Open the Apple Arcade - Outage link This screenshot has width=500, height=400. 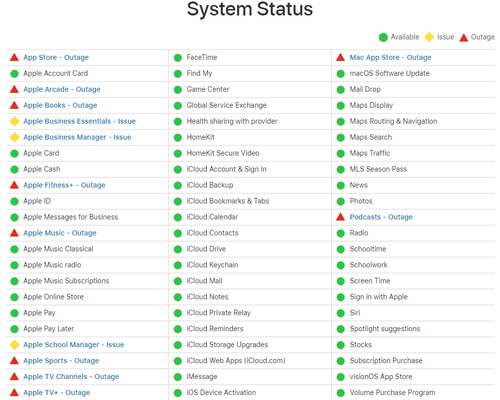62,89
